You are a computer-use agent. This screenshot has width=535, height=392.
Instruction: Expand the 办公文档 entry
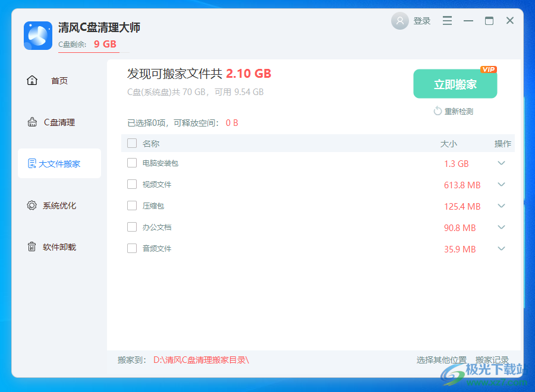pyautogui.click(x=501, y=227)
